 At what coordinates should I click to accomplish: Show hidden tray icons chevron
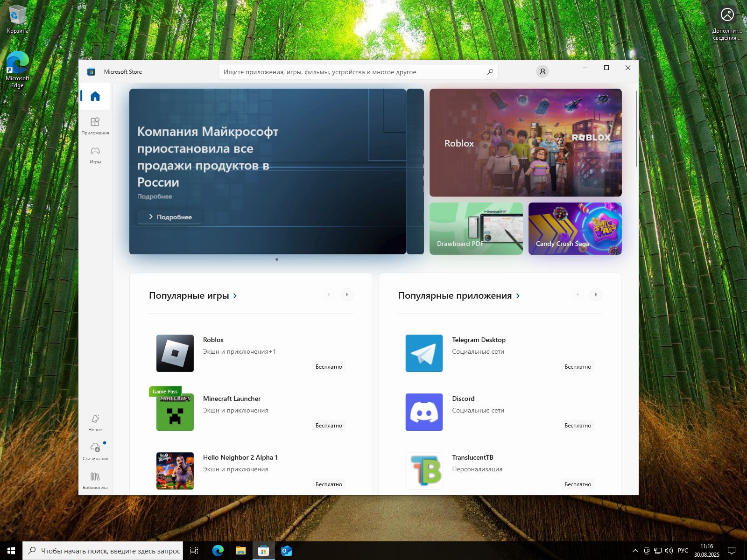[x=635, y=551]
